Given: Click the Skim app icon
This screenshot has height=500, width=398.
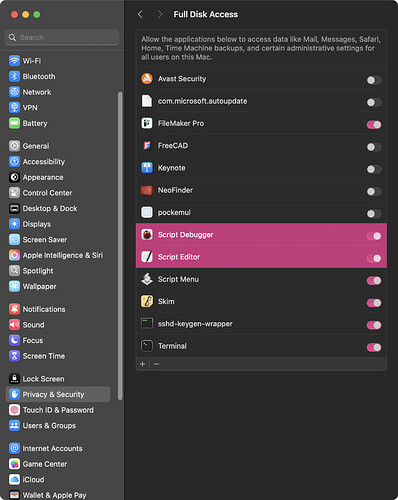Looking at the screenshot, I should [147, 301].
